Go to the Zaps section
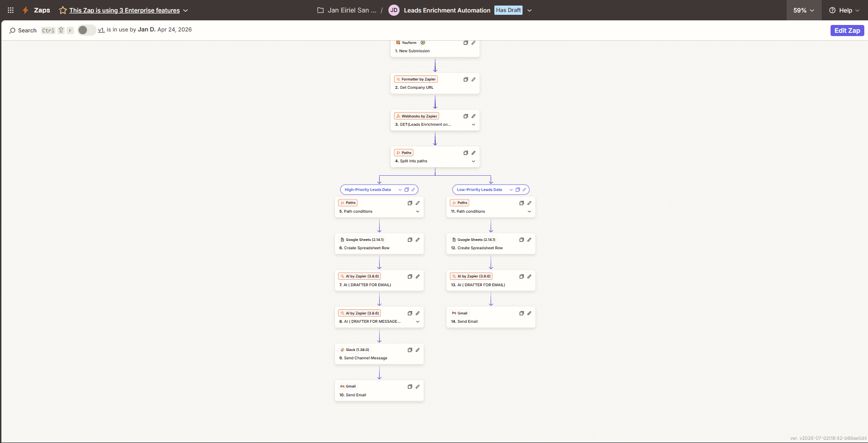This screenshot has height=443, width=868. coord(42,10)
